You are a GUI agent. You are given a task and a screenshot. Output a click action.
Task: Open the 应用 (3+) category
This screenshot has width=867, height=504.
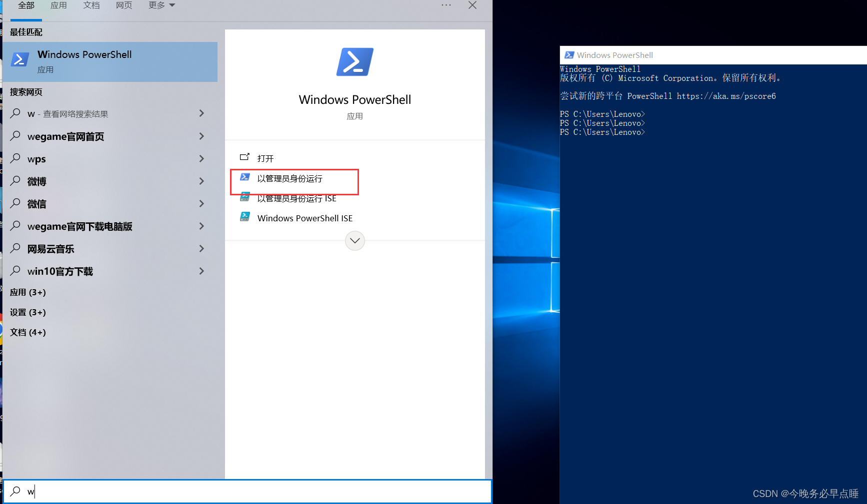tap(28, 292)
